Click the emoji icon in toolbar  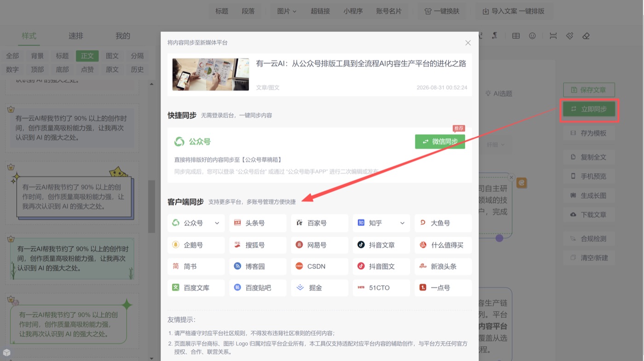[x=532, y=36]
